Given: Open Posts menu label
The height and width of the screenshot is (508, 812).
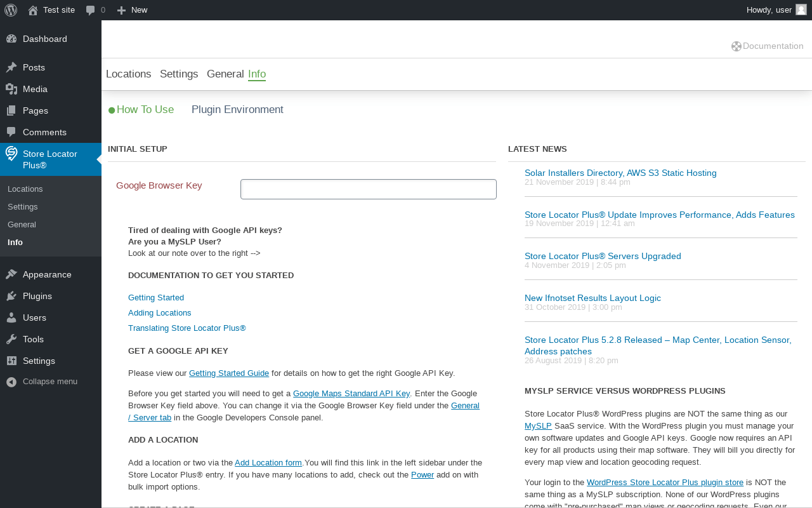Looking at the screenshot, I should 34,67.
